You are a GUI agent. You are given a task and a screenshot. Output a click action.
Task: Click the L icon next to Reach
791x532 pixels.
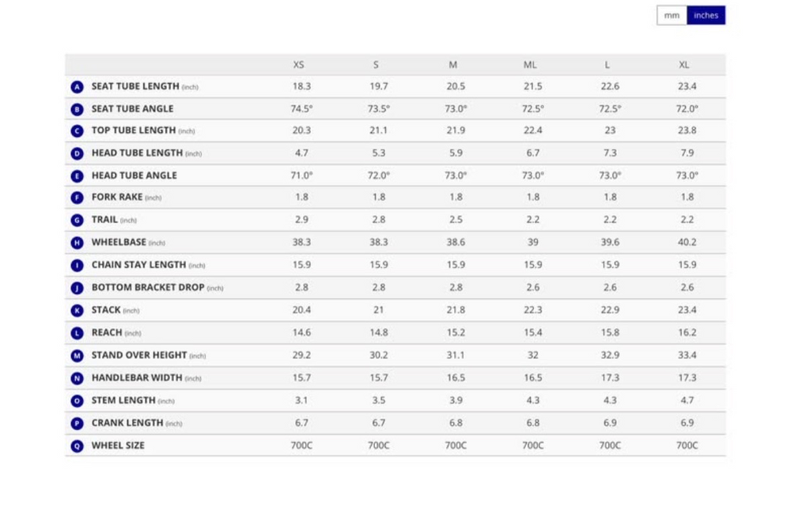78,333
